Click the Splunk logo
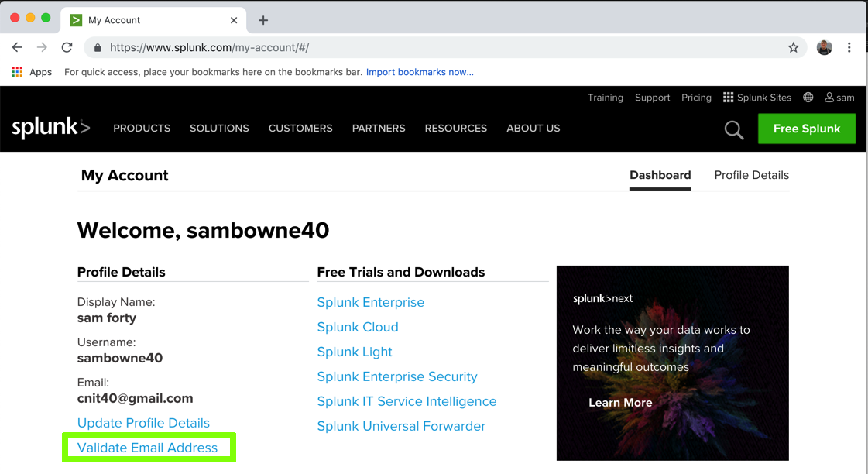This screenshot has width=868, height=474. tap(51, 128)
